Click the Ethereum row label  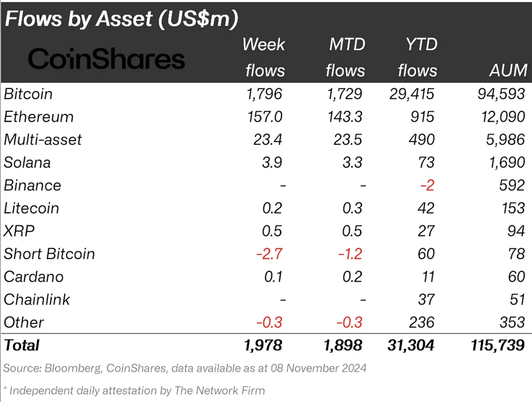click(x=39, y=117)
